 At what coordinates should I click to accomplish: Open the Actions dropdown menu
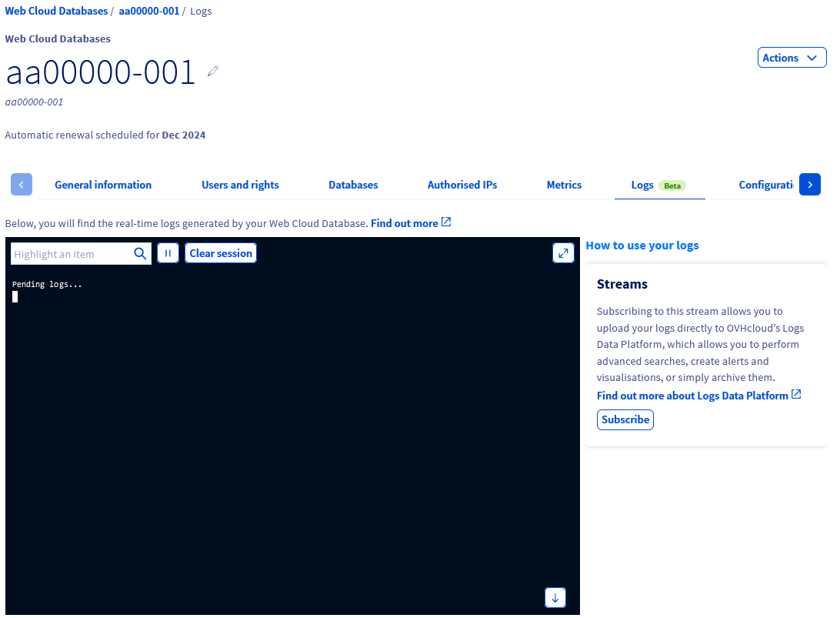click(x=792, y=57)
